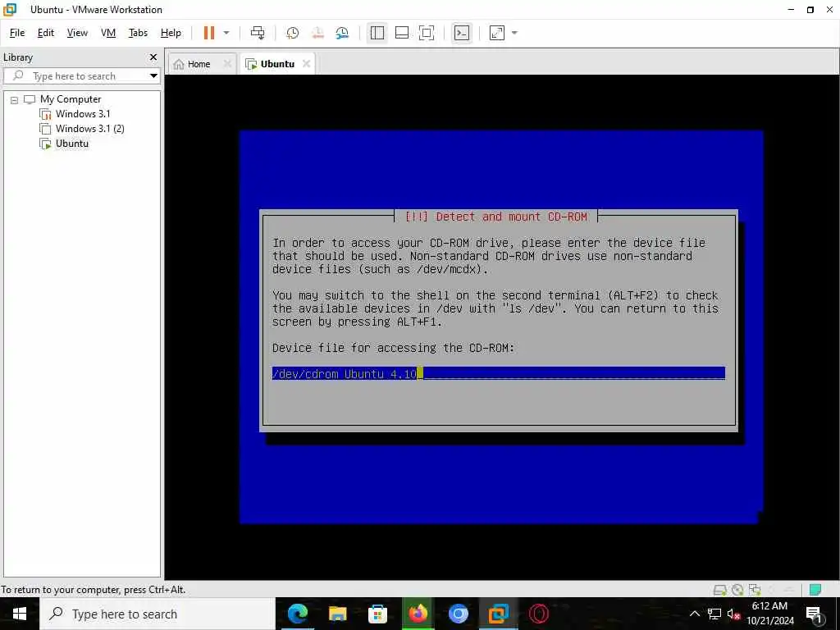Close the Home tab
Screen dimensions: 840x630
(x=228, y=64)
